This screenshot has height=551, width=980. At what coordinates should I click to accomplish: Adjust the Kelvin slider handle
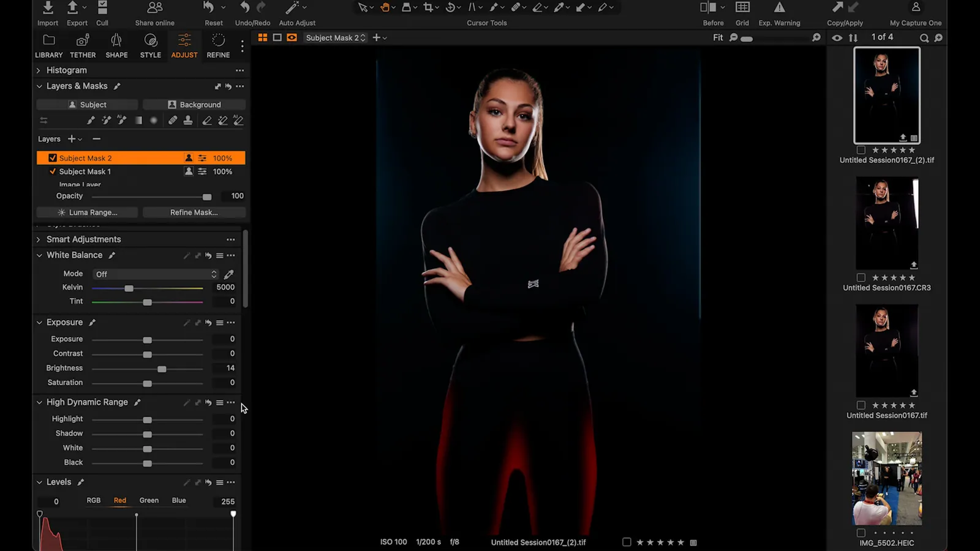point(129,288)
